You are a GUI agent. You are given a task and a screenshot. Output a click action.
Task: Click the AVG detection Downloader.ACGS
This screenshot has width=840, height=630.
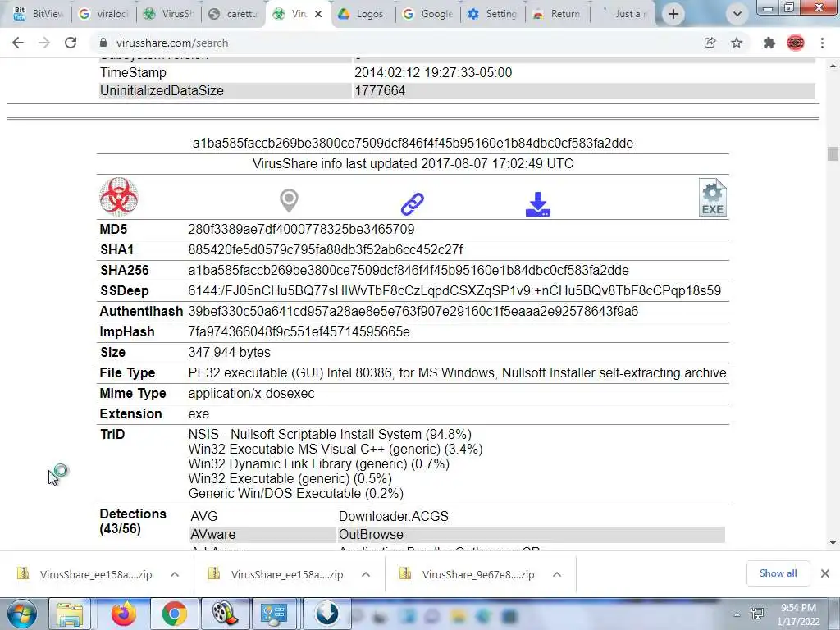point(394,517)
